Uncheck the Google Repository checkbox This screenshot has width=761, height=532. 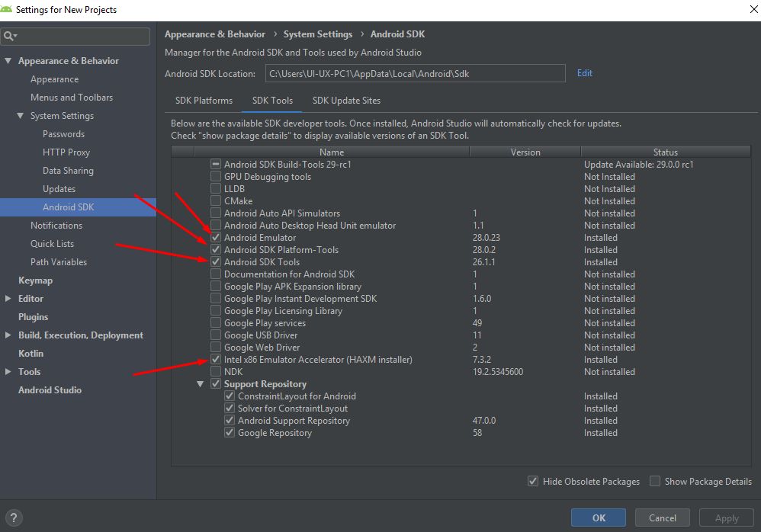(230, 433)
